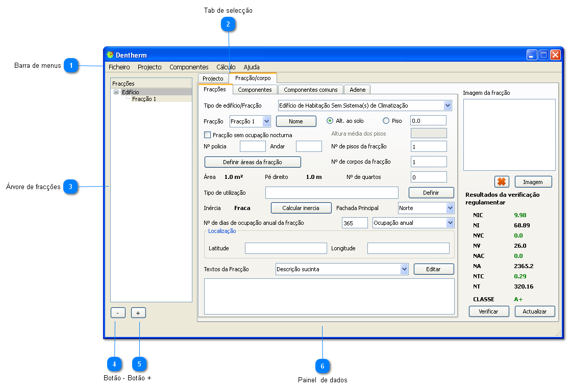This screenshot has height=392, width=570.
Task: Click the red X delete image icon
Action: [x=502, y=182]
